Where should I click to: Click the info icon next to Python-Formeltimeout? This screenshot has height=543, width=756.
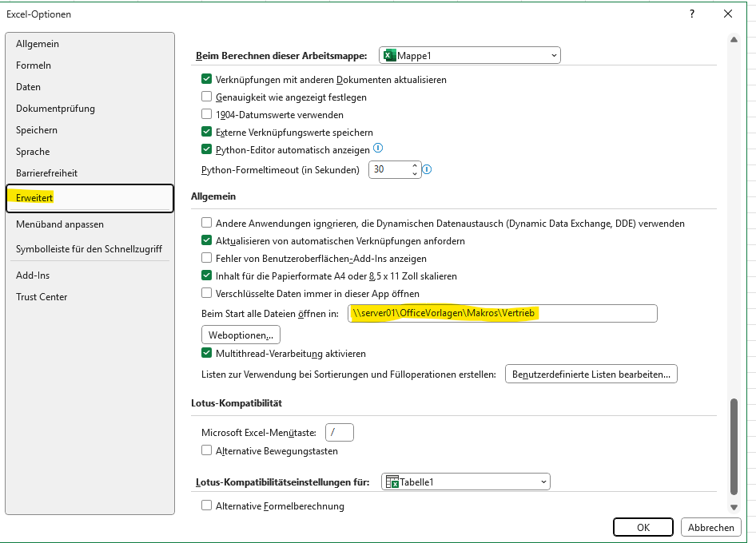(428, 169)
